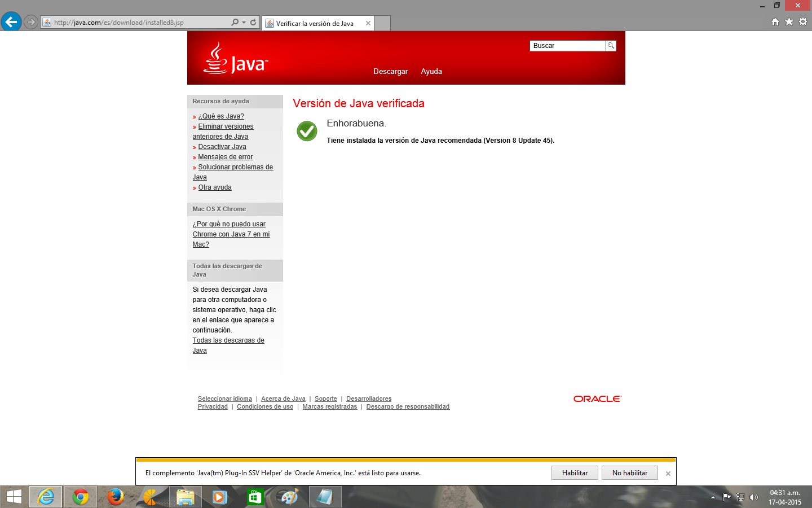Click the 'Condiciones de uso' footer link
The width and height of the screenshot is (812, 508).
pyautogui.click(x=265, y=406)
